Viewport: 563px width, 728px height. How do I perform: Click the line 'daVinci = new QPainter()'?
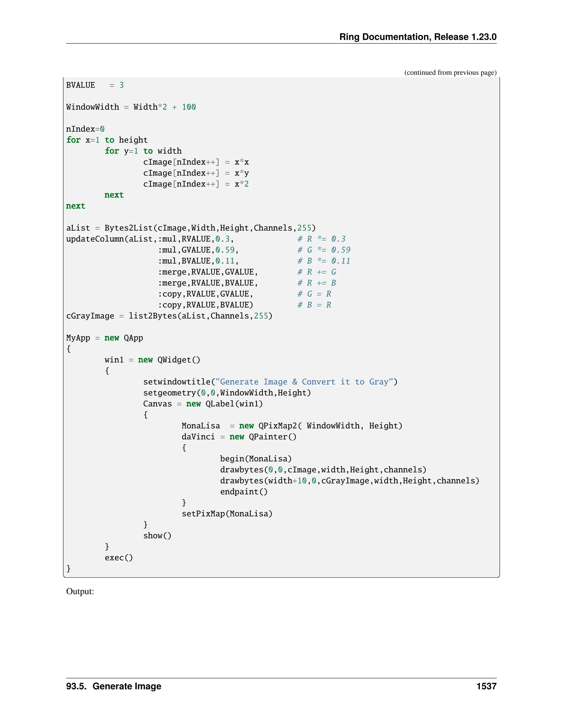click(239, 437)
